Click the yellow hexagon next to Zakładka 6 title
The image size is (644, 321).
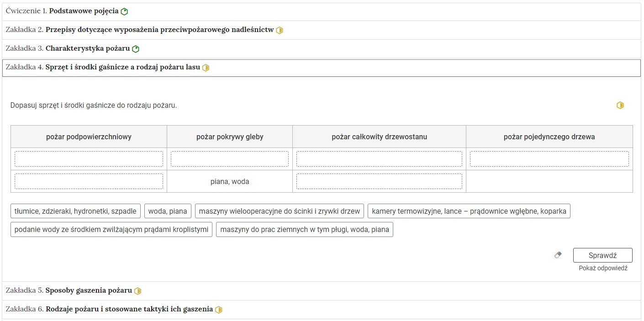coord(219,309)
